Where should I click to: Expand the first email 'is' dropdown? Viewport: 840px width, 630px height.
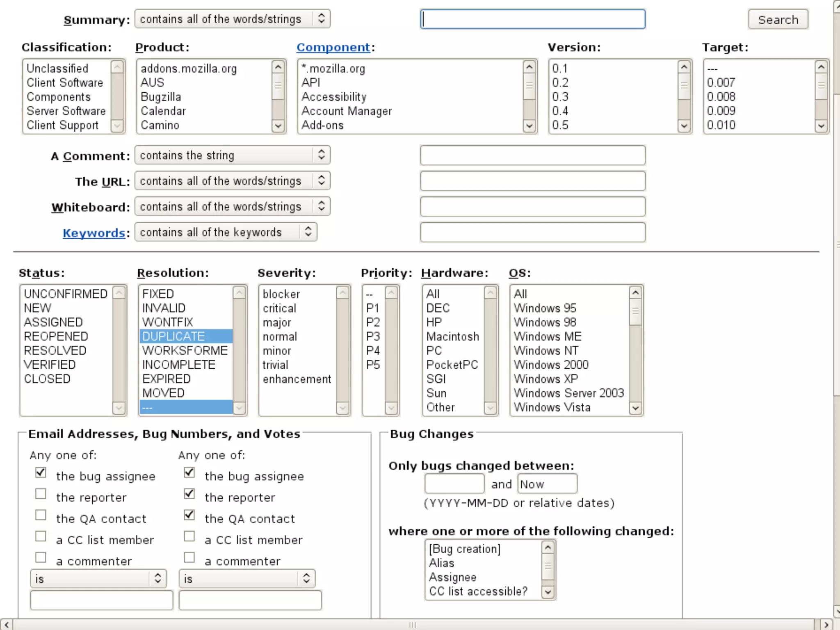[98, 578]
